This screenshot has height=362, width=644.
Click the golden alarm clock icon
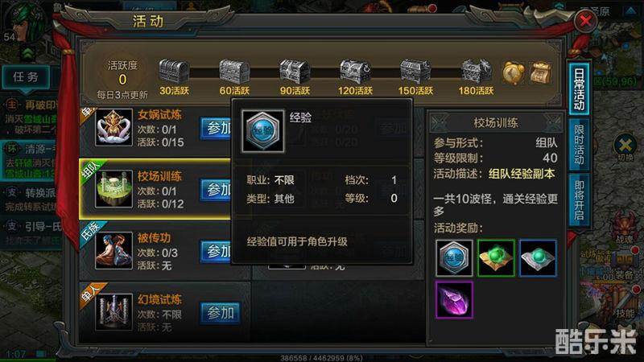pos(514,73)
